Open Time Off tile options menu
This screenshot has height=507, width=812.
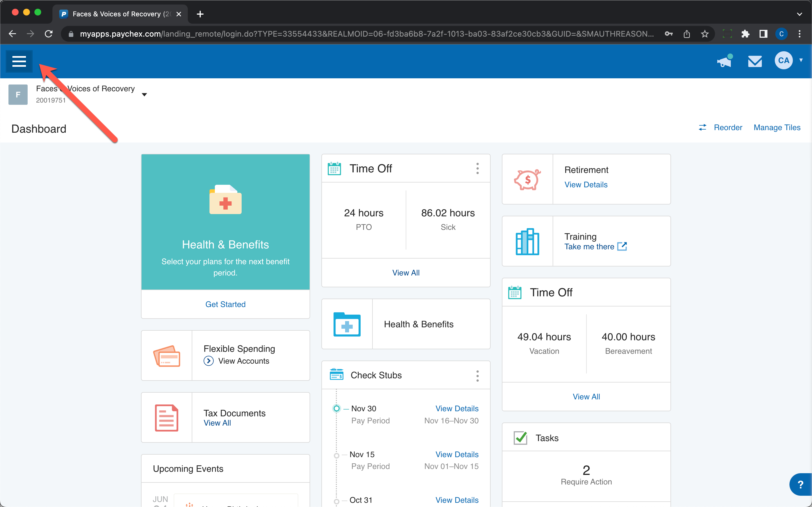[x=477, y=168]
